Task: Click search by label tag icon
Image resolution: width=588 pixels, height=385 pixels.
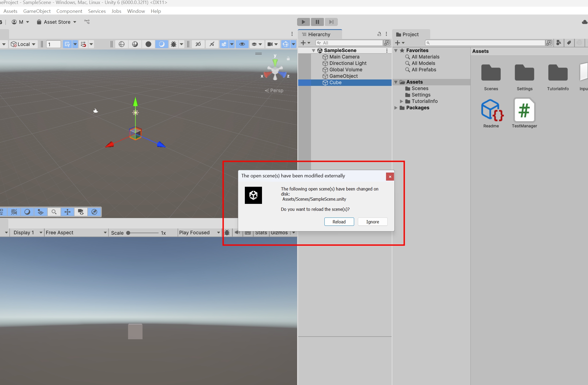Action: tap(569, 43)
